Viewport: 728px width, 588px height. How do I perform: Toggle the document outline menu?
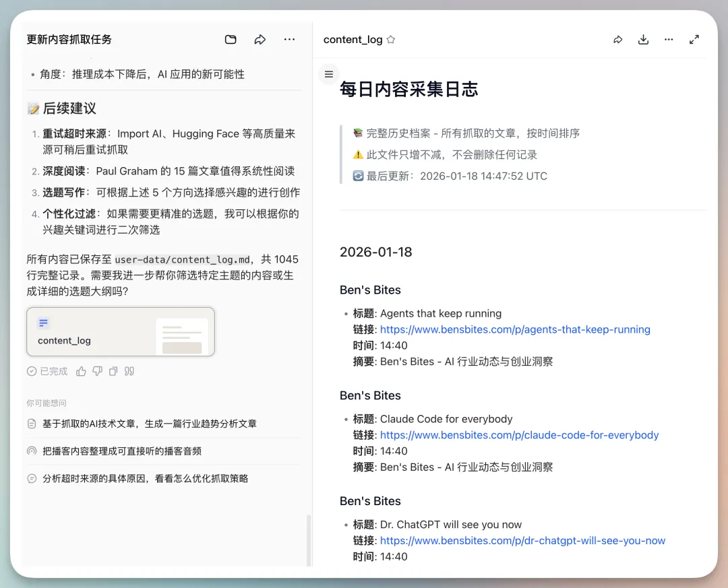(329, 74)
